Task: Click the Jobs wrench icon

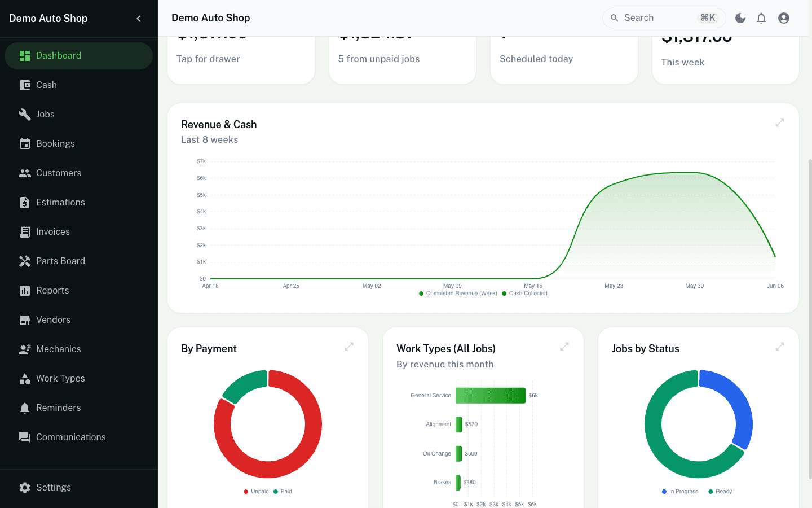Action: [25, 114]
